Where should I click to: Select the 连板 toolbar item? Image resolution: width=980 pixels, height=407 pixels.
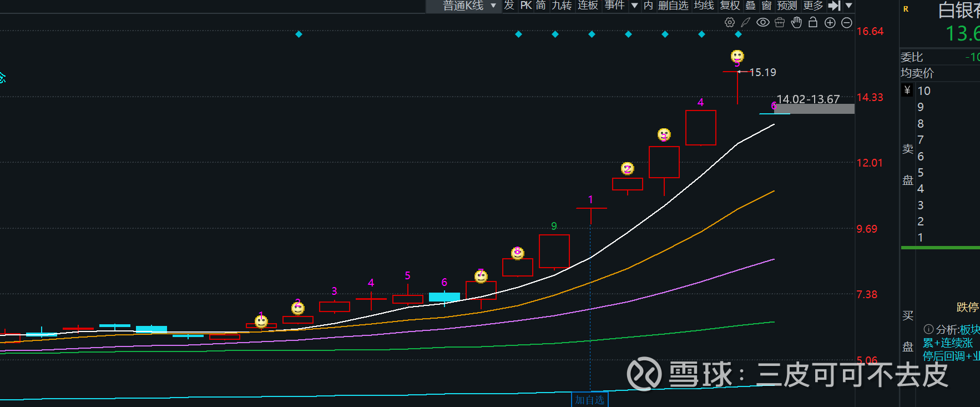(x=588, y=6)
